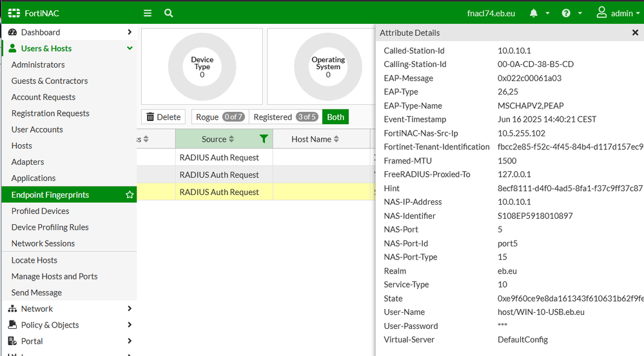
Task: Click the Source column filter icon
Action: (263, 139)
